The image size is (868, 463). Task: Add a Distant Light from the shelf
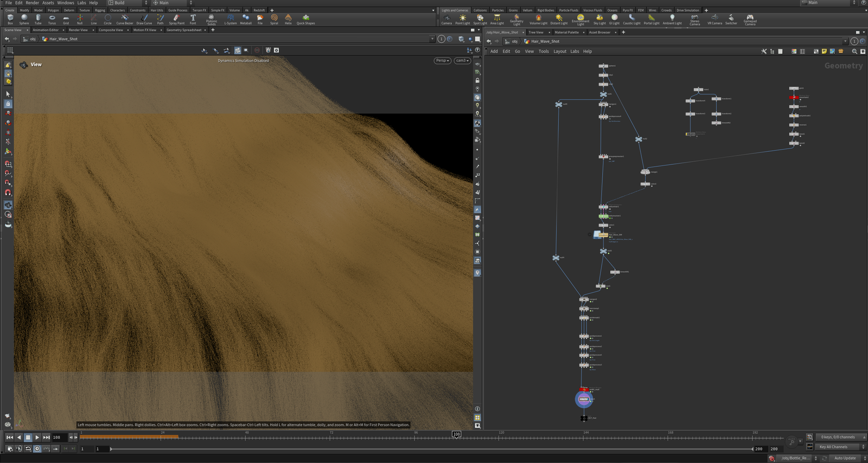tap(559, 20)
